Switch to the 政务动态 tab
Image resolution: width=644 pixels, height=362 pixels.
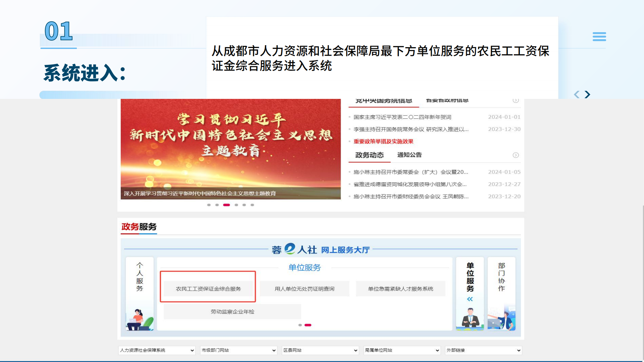[369, 155]
